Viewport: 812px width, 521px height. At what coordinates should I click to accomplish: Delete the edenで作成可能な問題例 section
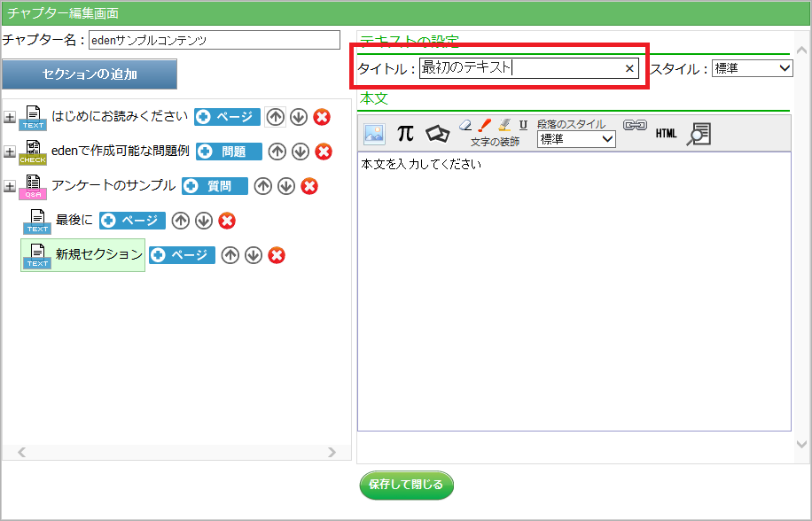[324, 152]
